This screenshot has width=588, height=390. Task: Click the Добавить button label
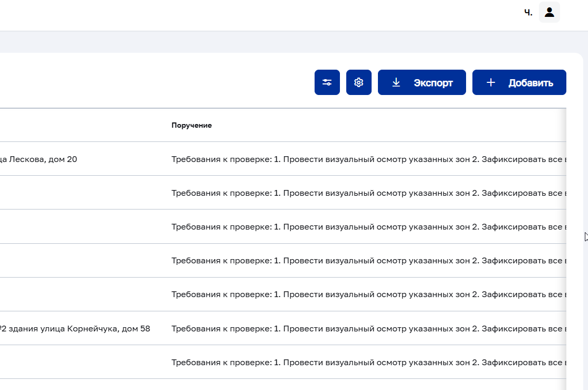(x=530, y=83)
